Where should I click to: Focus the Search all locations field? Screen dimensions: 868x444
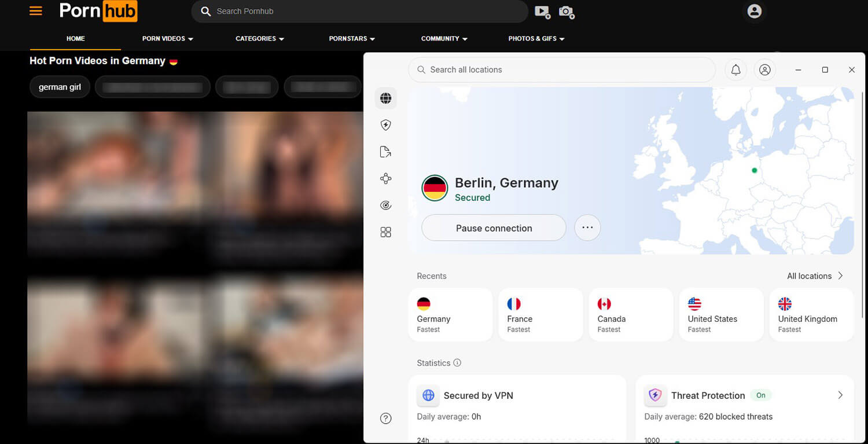(562, 69)
